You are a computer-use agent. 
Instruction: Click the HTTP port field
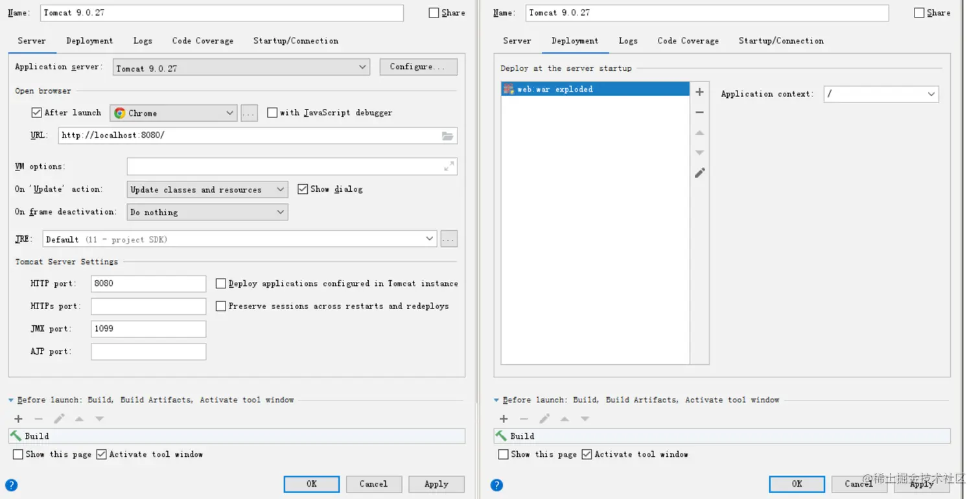pos(148,283)
